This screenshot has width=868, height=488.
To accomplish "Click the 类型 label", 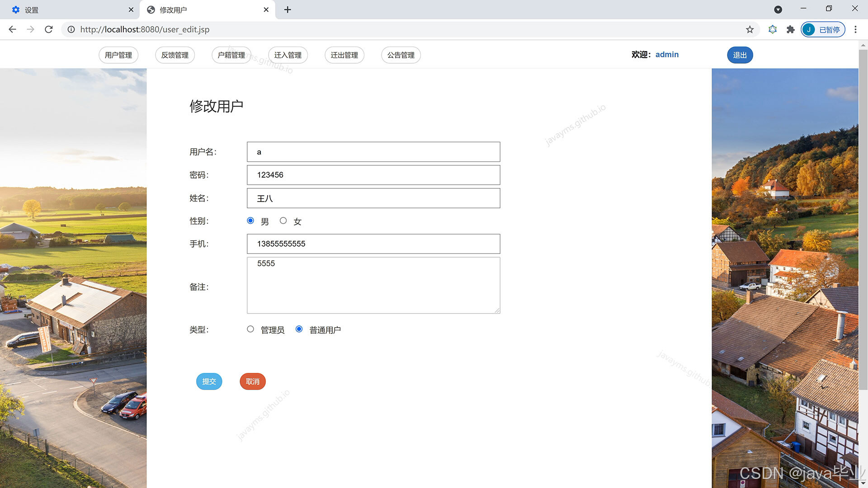I will click(x=199, y=330).
